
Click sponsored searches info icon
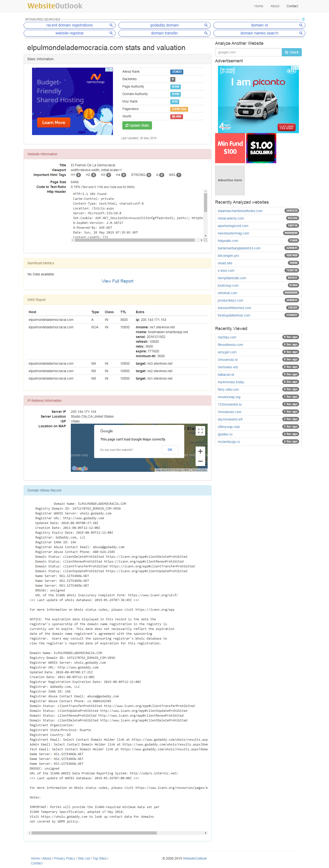(303, 19)
